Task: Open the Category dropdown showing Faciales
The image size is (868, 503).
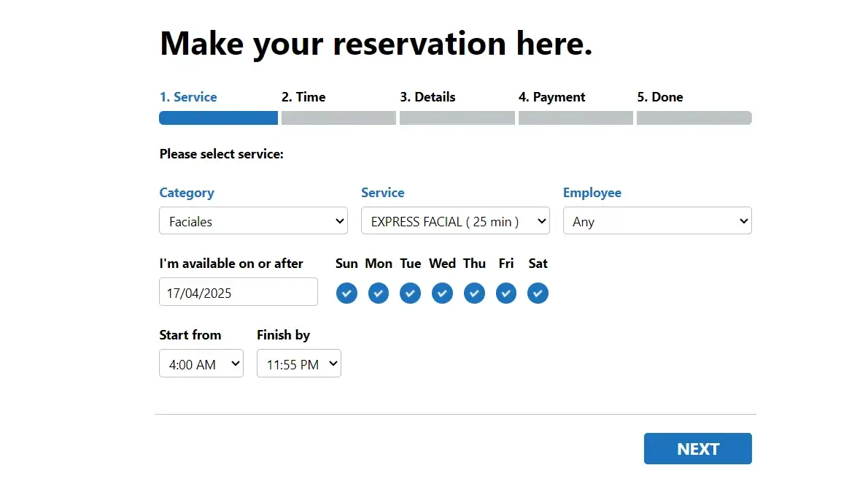Action: click(x=253, y=221)
